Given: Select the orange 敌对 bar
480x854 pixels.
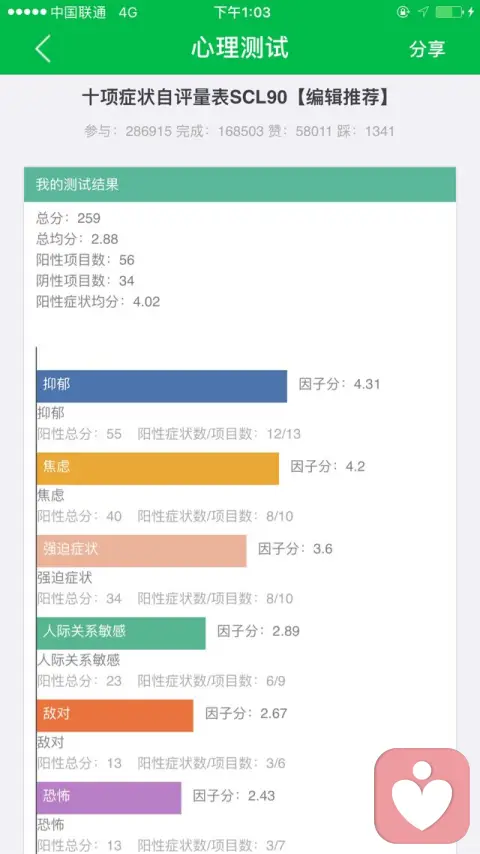Looking at the screenshot, I should pos(115,715).
